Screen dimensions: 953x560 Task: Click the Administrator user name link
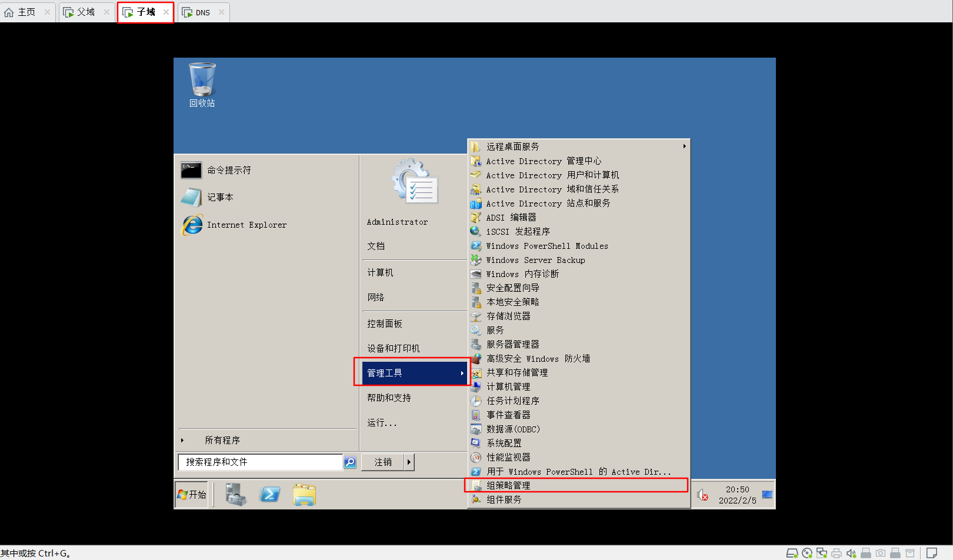click(x=398, y=222)
